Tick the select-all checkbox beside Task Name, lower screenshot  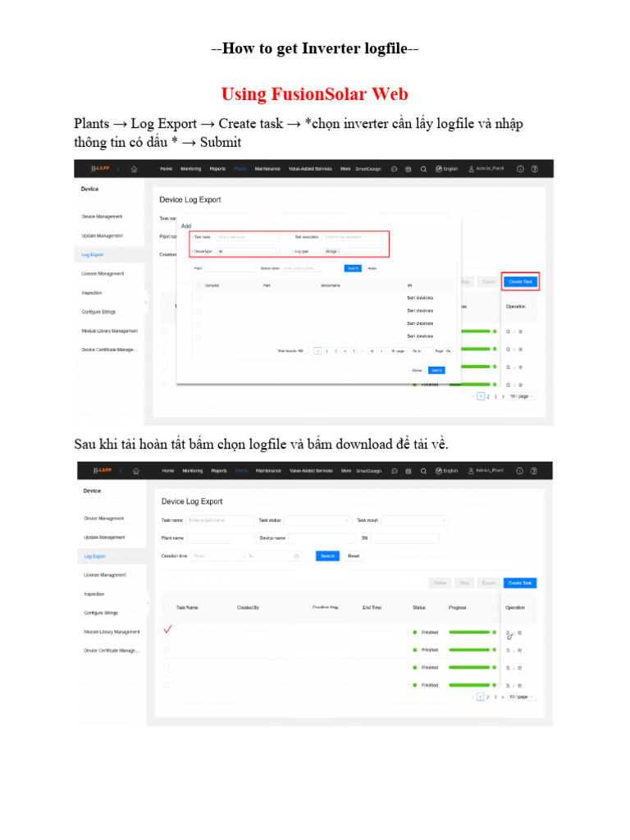click(x=166, y=608)
